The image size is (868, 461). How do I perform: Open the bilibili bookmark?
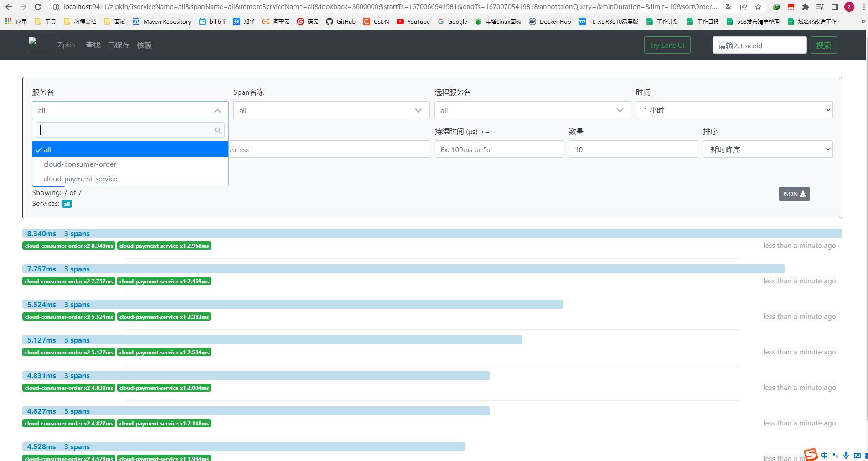212,21
